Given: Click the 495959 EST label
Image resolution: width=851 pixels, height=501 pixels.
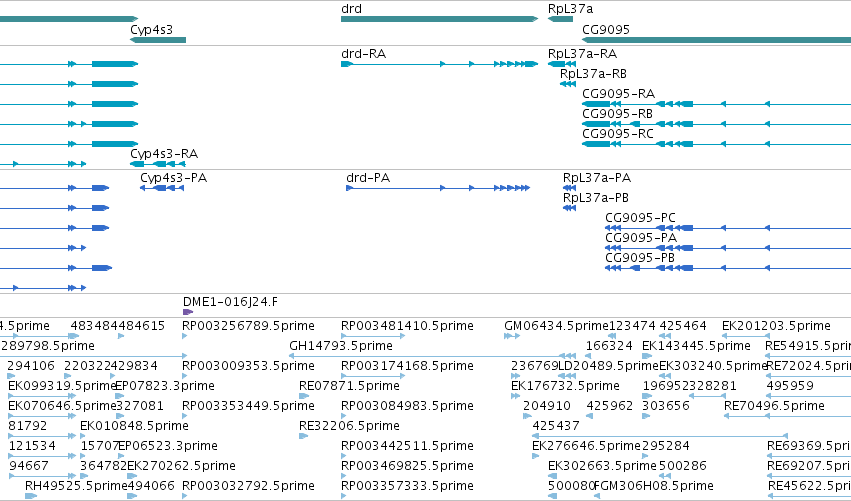Looking at the screenshot, I should [790, 386].
